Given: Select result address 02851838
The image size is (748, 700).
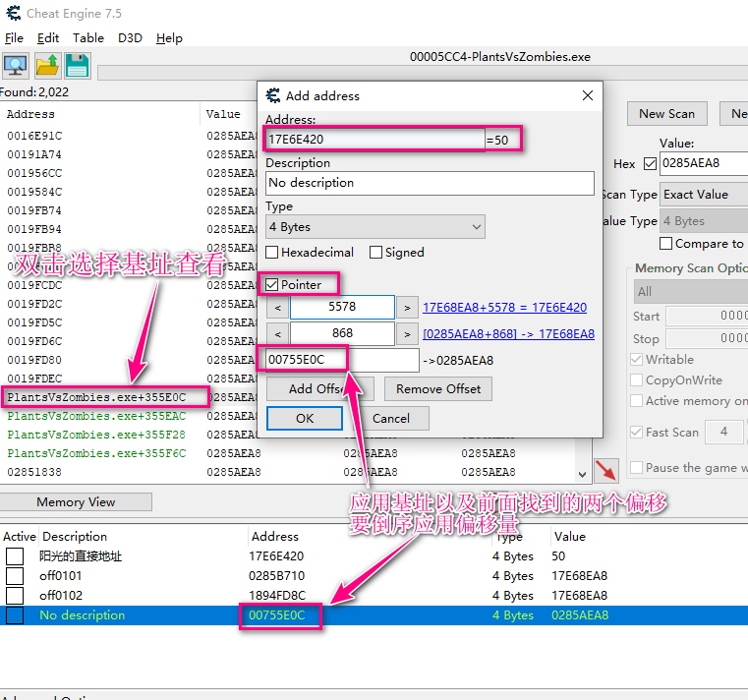Looking at the screenshot, I should point(34,472).
